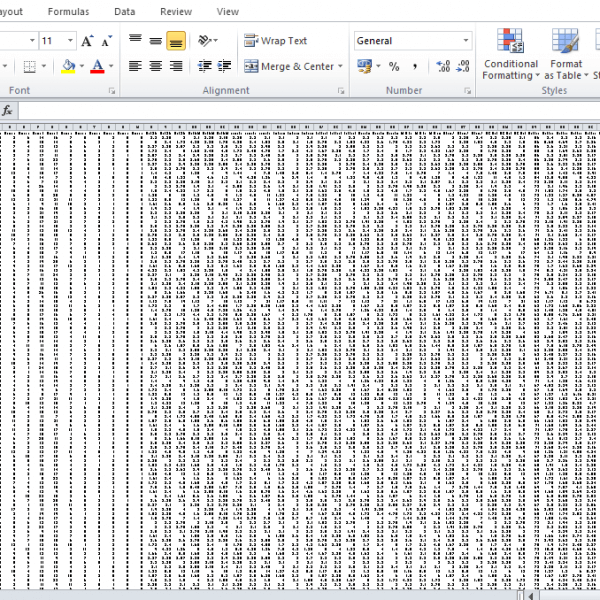The width and height of the screenshot is (600, 600).
Task: Click the Decrease Font Size icon
Action: coord(105,41)
